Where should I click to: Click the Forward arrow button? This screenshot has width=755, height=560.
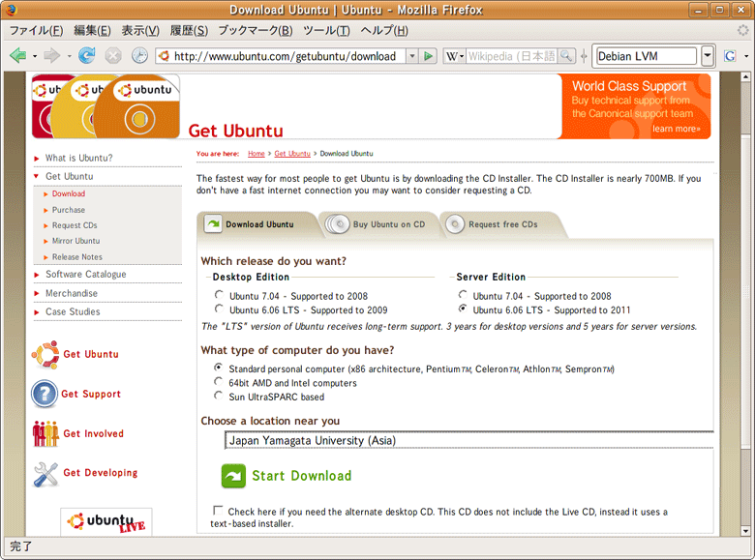51,56
